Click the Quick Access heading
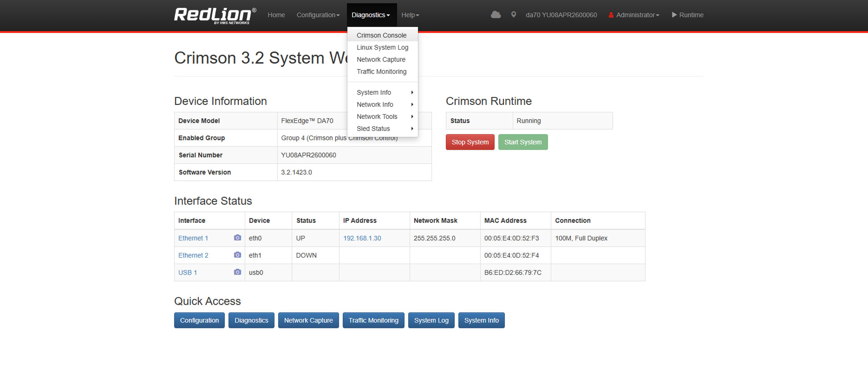This screenshot has width=868, height=369. click(208, 301)
